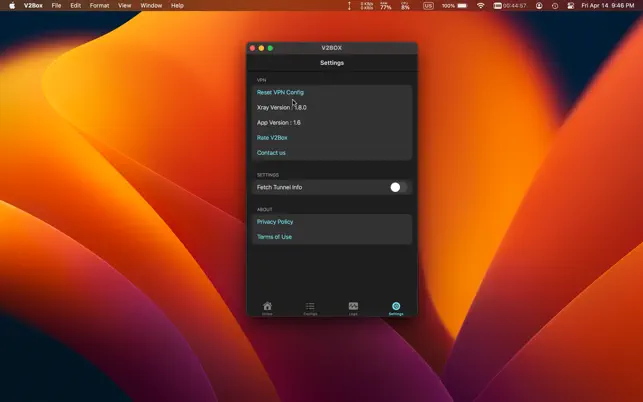Open the Apple menu
Screen dimensions: 643x402
(x=12, y=6)
